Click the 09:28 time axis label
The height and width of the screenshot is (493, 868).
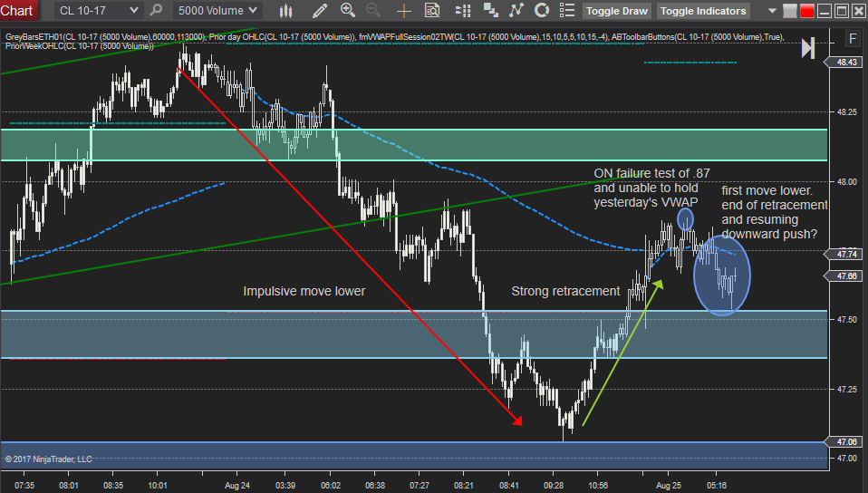click(554, 485)
